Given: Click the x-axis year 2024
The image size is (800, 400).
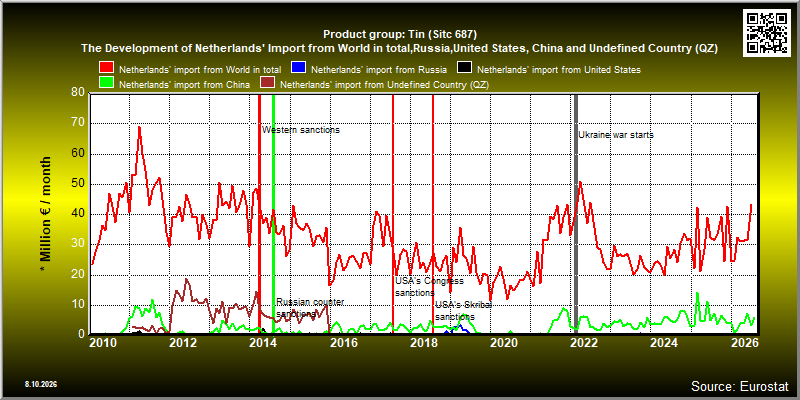Looking at the screenshot, I should click(x=664, y=342).
